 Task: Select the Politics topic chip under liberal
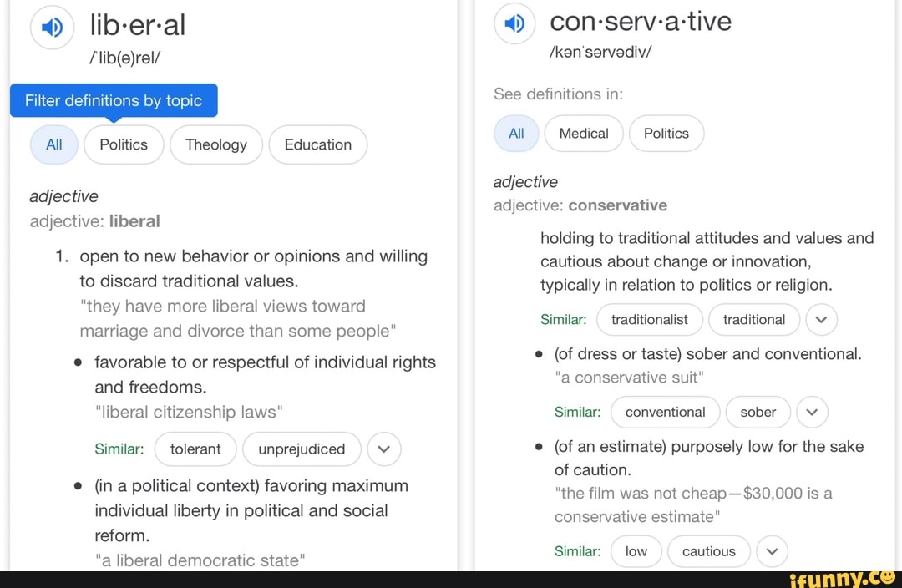point(124,144)
